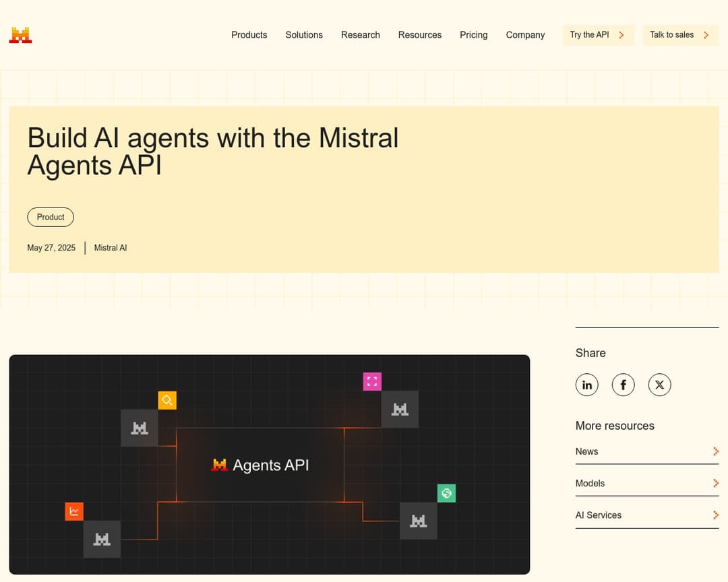Click the orange magnifier icon in the illustration
Image resolution: width=728 pixels, height=582 pixels.
tap(167, 399)
